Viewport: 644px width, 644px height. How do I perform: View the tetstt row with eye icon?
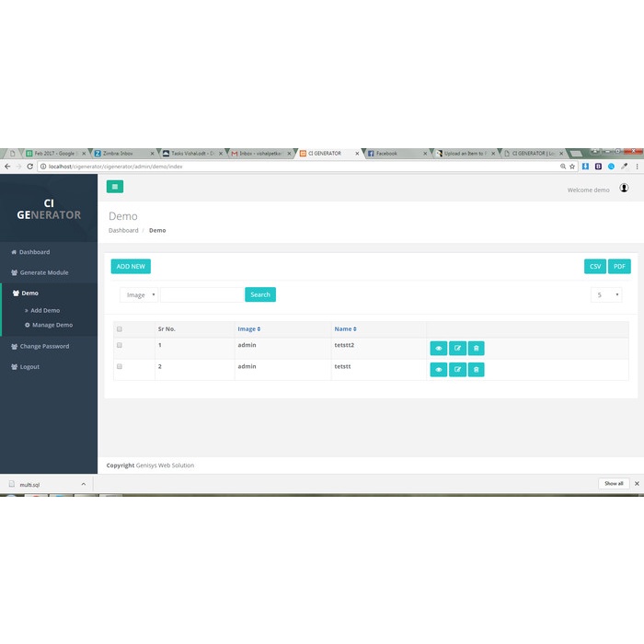[x=439, y=370]
